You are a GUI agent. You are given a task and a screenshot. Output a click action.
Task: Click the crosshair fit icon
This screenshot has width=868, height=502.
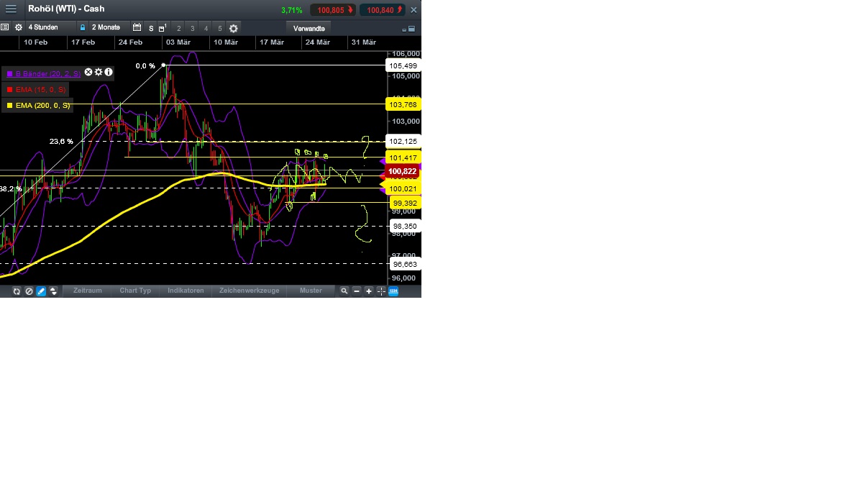click(x=380, y=291)
